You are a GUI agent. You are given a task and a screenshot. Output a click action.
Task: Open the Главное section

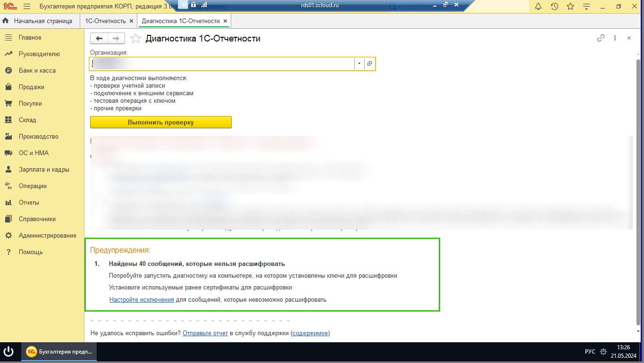[x=42, y=38]
